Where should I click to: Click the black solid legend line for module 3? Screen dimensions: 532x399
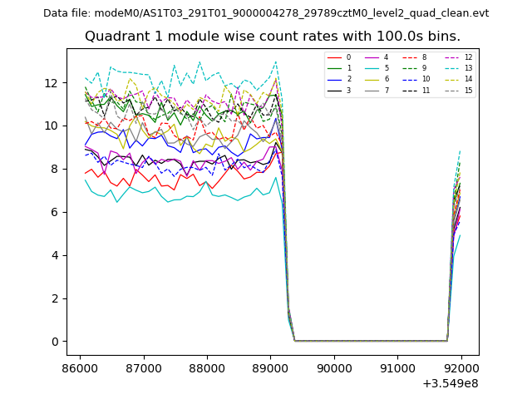click(334, 90)
